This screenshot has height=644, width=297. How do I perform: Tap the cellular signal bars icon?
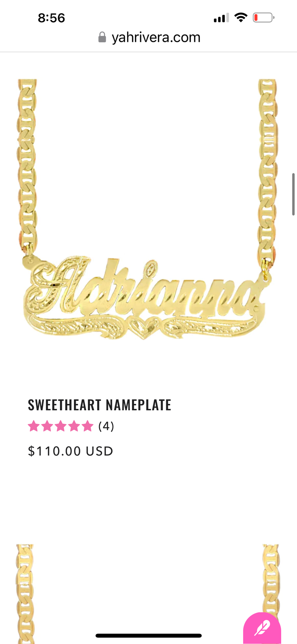click(x=221, y=18)
